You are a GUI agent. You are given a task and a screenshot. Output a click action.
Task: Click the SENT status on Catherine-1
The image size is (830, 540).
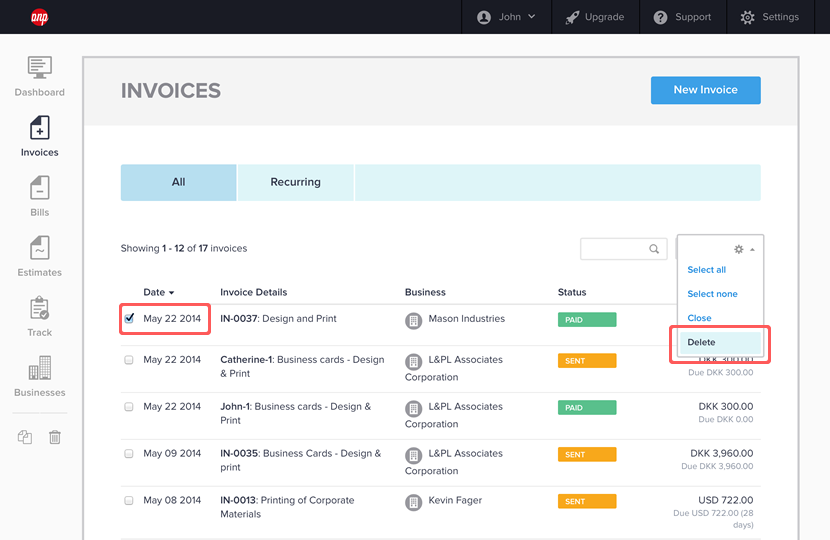pyautogui.click(x=587, y=361)
